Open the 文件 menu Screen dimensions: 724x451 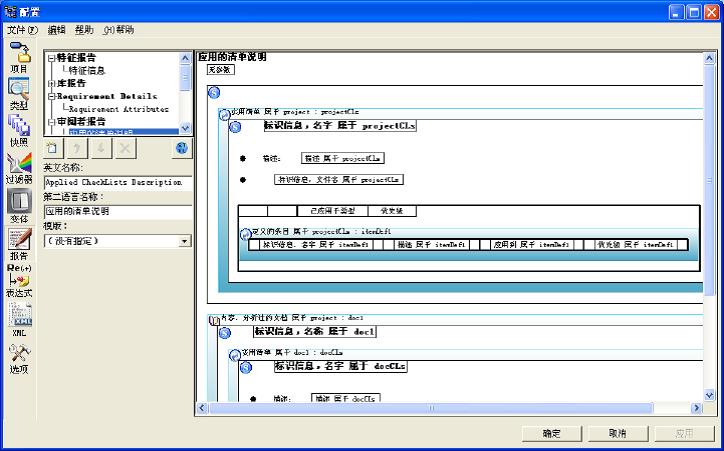coord(22,30)
